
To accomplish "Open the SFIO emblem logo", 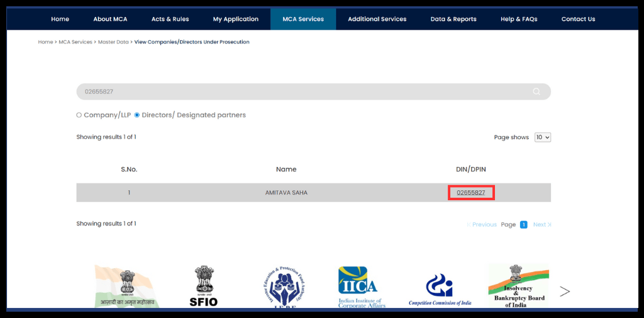I will point(203,287).
